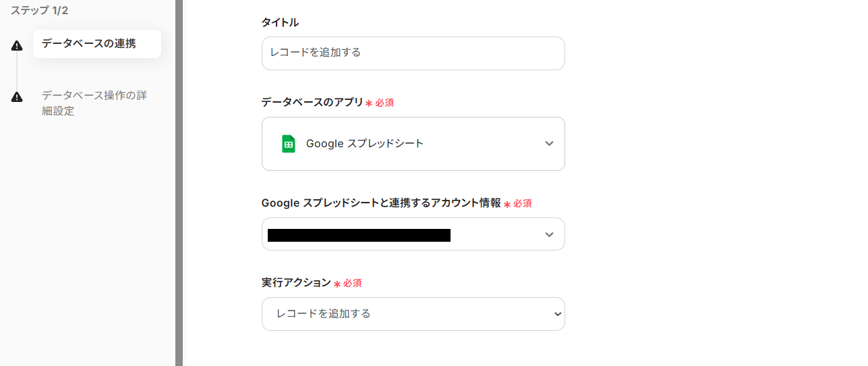Click the タイトル field label
The image size is (868, 366).
click(280, 22)
